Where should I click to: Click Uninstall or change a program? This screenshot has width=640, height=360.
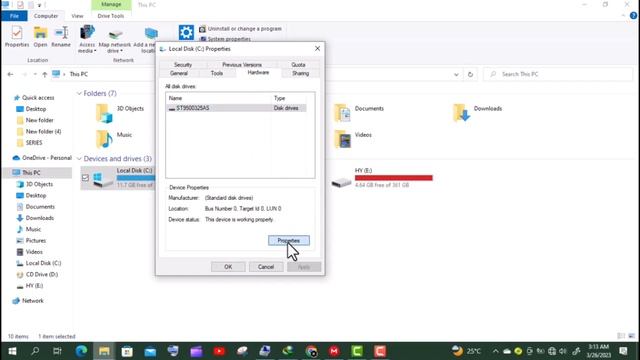(x=240, y=29)
